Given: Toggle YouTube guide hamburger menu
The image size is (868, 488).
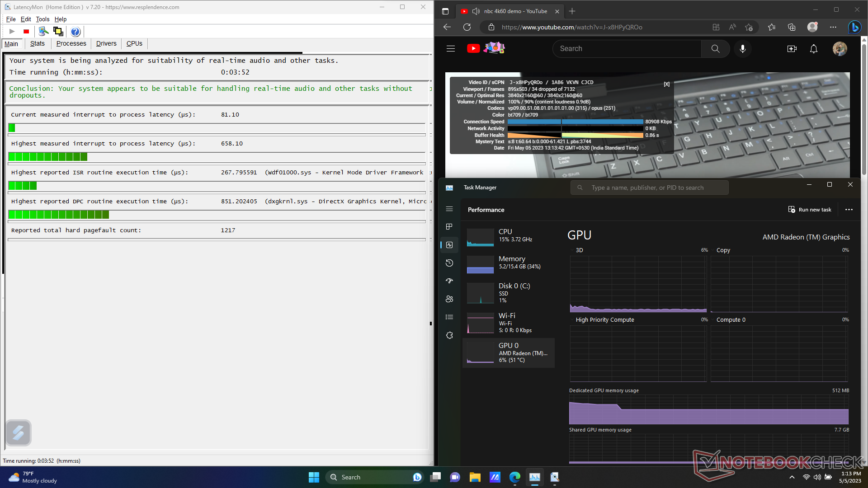Looking at the screenshot, I should pyautogui.click(x=450, y=49).
